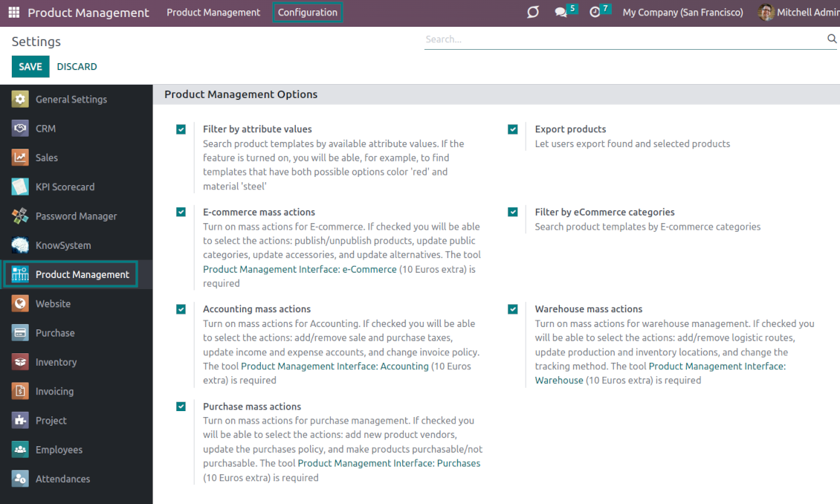Screen dimensions: 840x504
Task: Click the Project puzzle icon
Action: click(20, 421)
